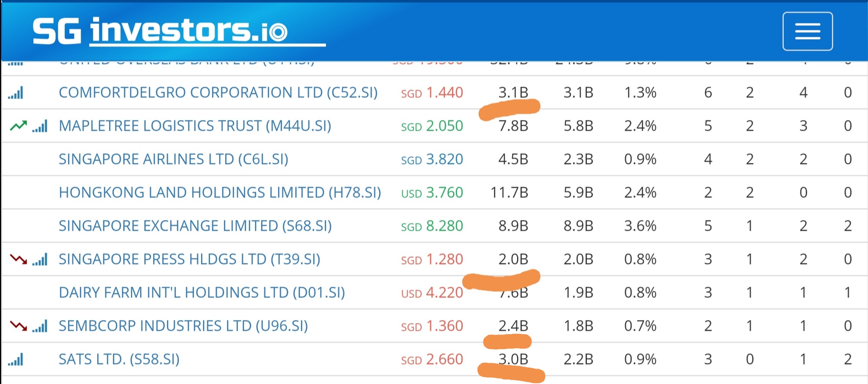Screen dimensions: 868x384
Task: Open HONGKONG LAND HOLDINGS LIMITED (H78.SI)
Action: coord(219,193)
